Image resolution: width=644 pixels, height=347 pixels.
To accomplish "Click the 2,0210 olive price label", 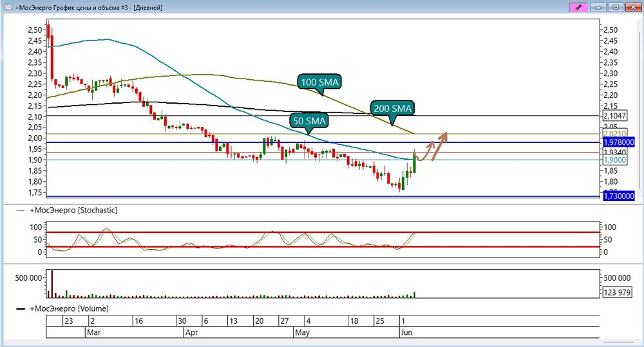I will pyautogui.click(x=615, y=133).
